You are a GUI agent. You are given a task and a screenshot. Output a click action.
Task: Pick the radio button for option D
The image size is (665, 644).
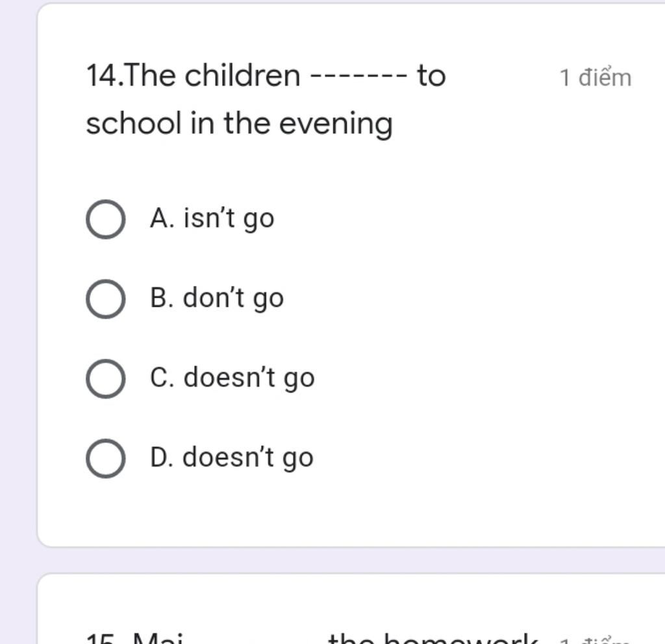[x=106, y=459]
